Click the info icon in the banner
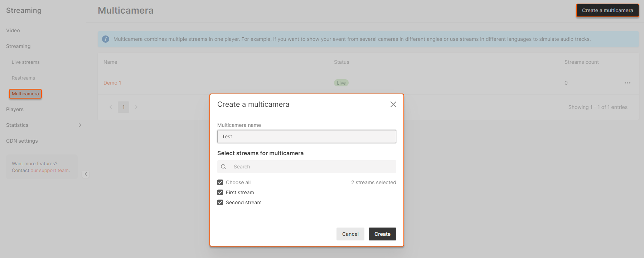Viewport: 644px width, 258px height. pos(106,39)
